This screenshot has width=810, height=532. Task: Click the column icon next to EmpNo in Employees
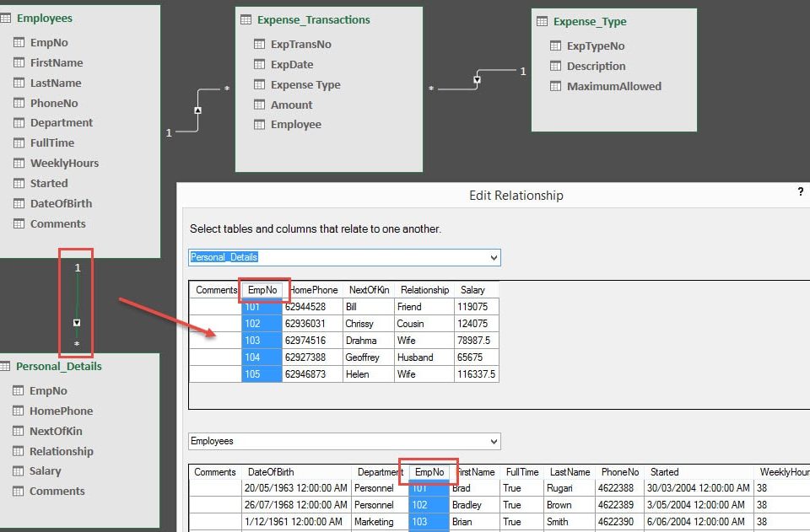coord(19,42)
